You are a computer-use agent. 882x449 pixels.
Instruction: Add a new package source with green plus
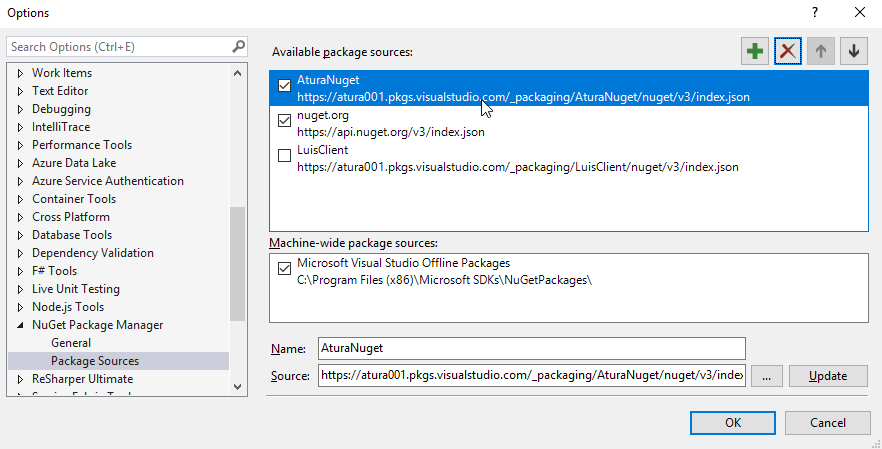(x=754, y=51)
